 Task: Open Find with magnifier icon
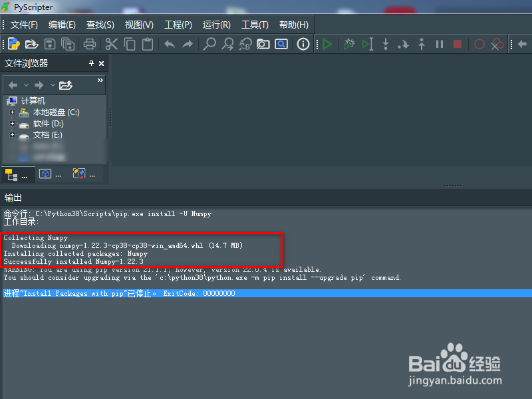[x=209, y=44]
